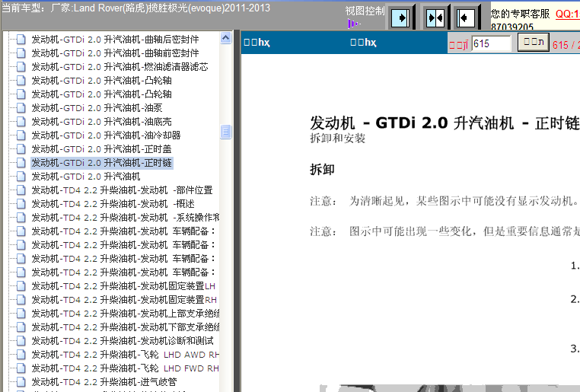Click the 视图控制 label
580x392 pixels.
point(365,11)
